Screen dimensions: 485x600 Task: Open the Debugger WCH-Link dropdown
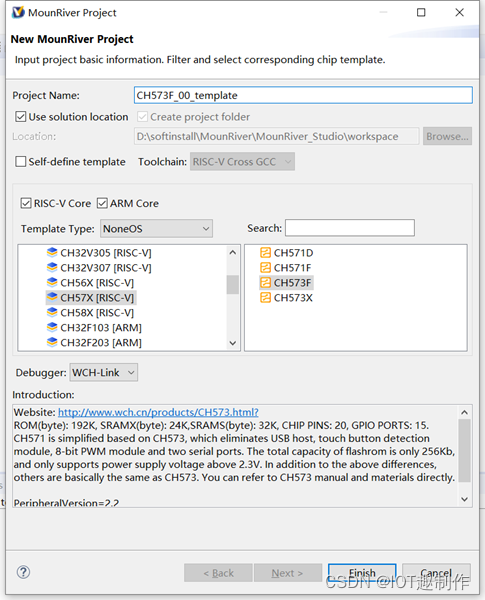coord(104,372)
